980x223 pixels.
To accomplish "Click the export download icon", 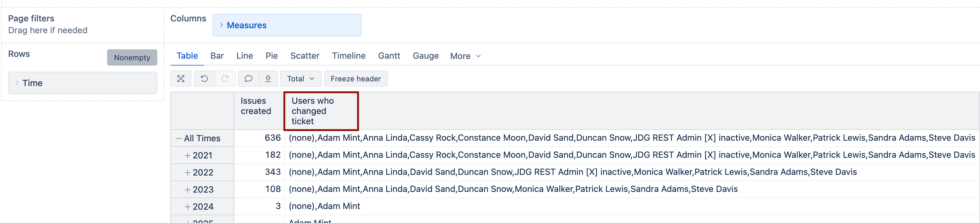I will tap(268, 79).
